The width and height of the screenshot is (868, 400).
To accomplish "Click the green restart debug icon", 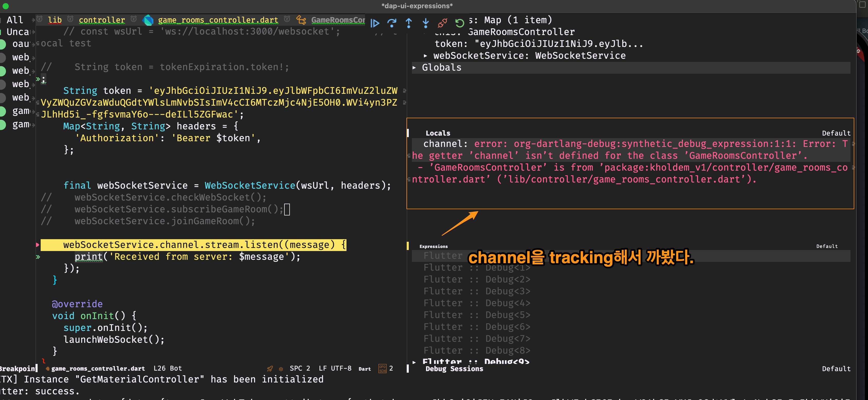I will [459, 23].
